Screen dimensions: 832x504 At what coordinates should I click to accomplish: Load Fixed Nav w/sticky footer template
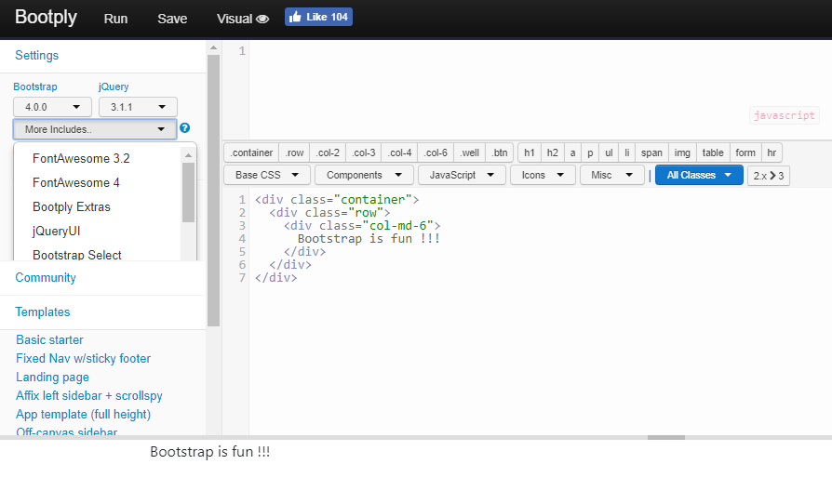pyautogui.click(x=84, y=358)
